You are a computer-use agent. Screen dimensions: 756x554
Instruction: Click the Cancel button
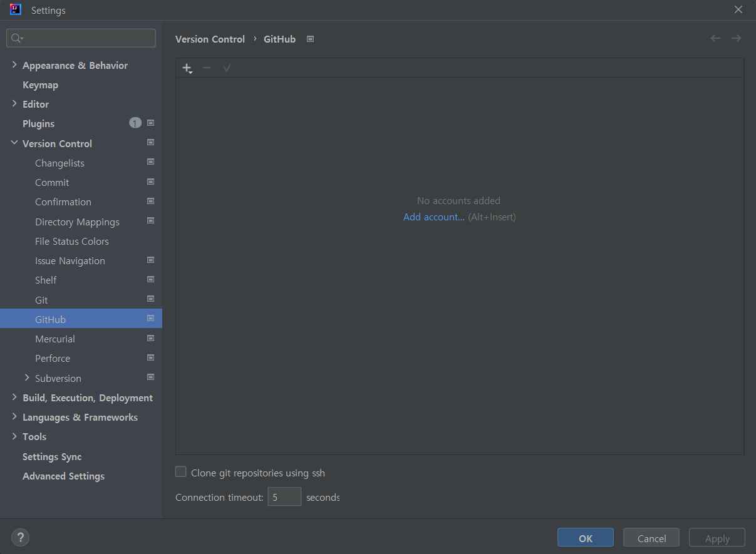(651, 538)
